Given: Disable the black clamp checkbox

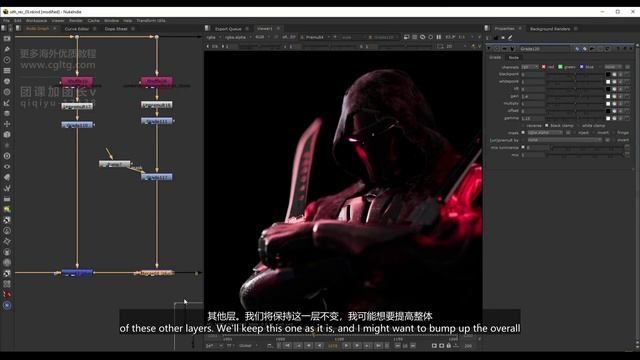Looking at the screenshot, I should [x=547, y=126].
